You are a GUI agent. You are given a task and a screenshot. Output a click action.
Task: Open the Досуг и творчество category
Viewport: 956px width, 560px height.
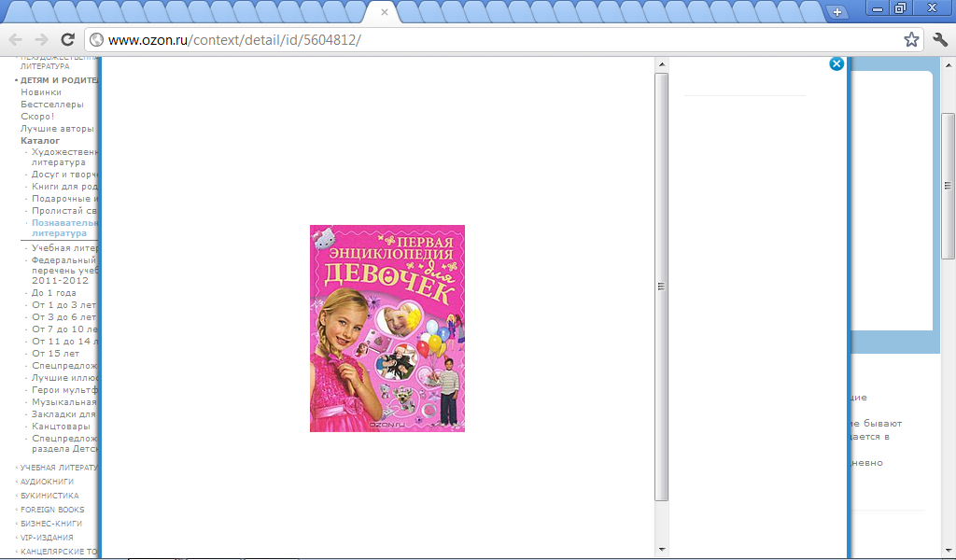(x=64, y=175)
